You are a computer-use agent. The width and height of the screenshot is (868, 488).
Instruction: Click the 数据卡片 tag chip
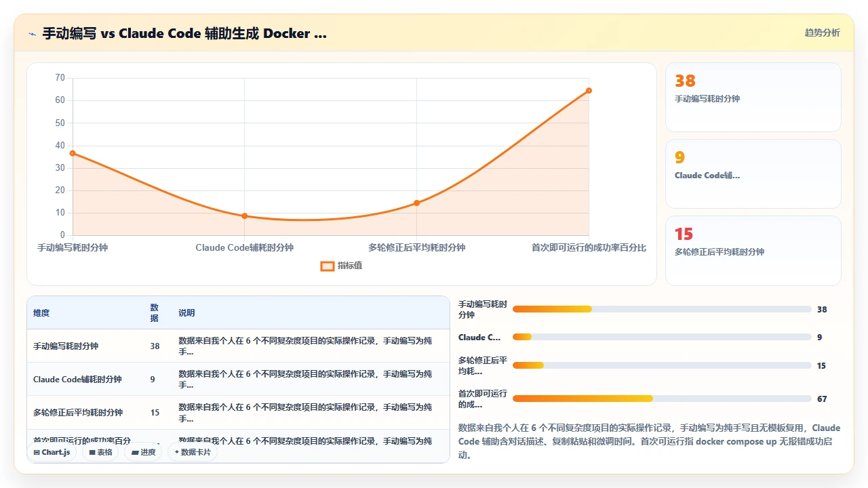193,452
